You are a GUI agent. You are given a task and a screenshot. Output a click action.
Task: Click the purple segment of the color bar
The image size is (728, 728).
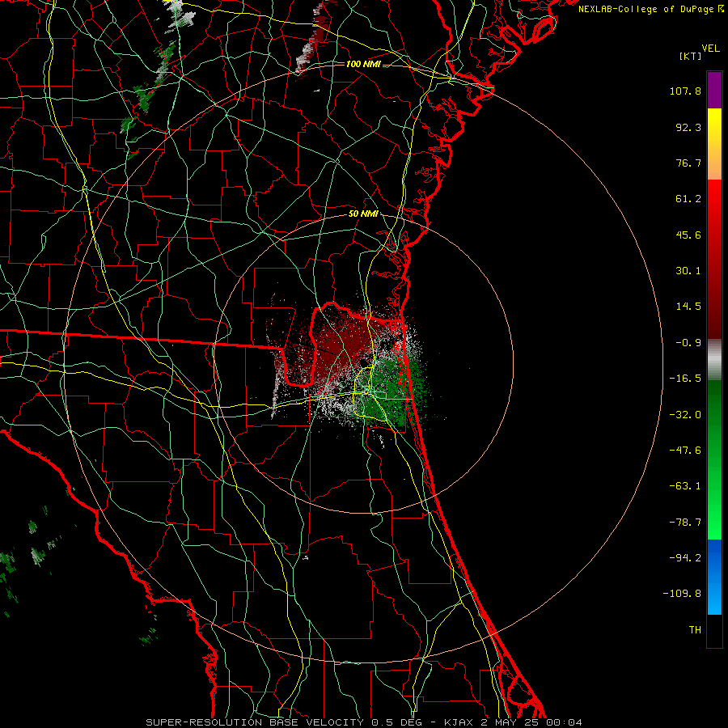[x=714, y=90]
